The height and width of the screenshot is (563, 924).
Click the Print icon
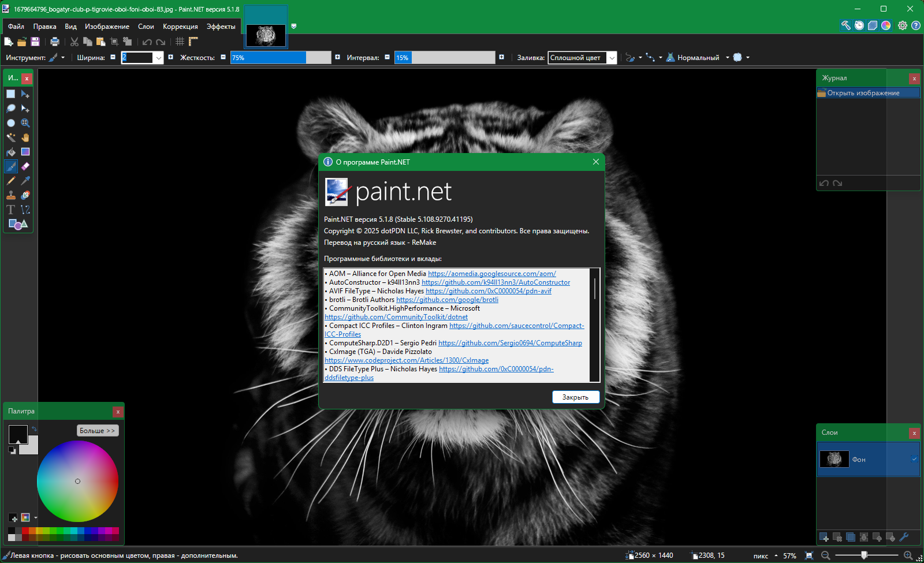tap(55, 42)
